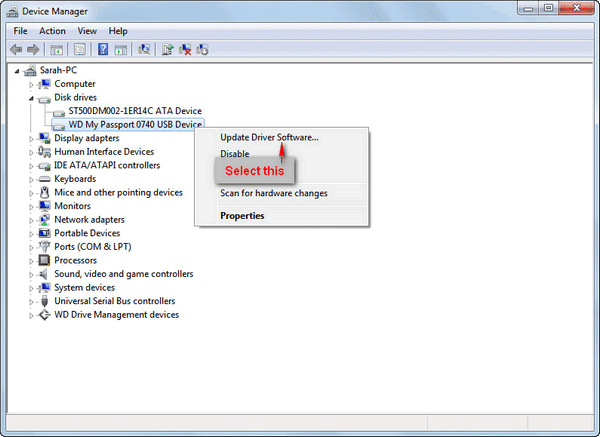600x437 pixels.
Task: Click Show/Hide Action Pane toolbar icon
Action: [121, 50]
